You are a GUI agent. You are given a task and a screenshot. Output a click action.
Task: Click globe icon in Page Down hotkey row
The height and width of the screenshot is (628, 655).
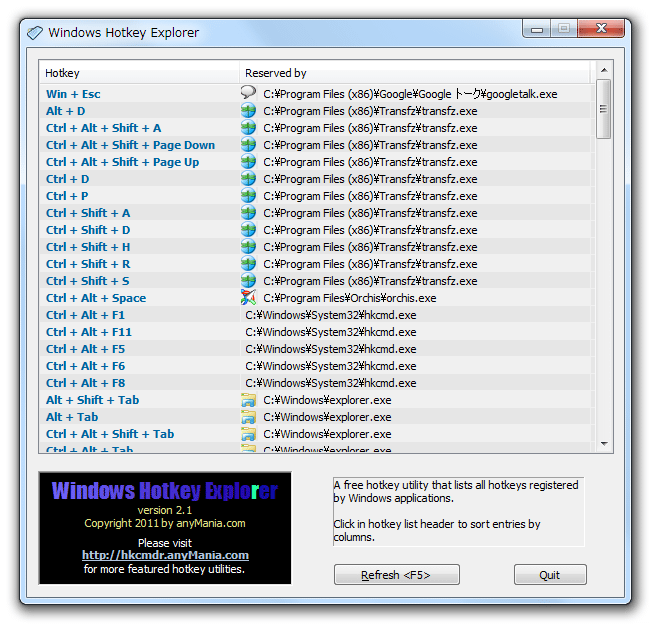pyautogui.click(x=248, y=145)
